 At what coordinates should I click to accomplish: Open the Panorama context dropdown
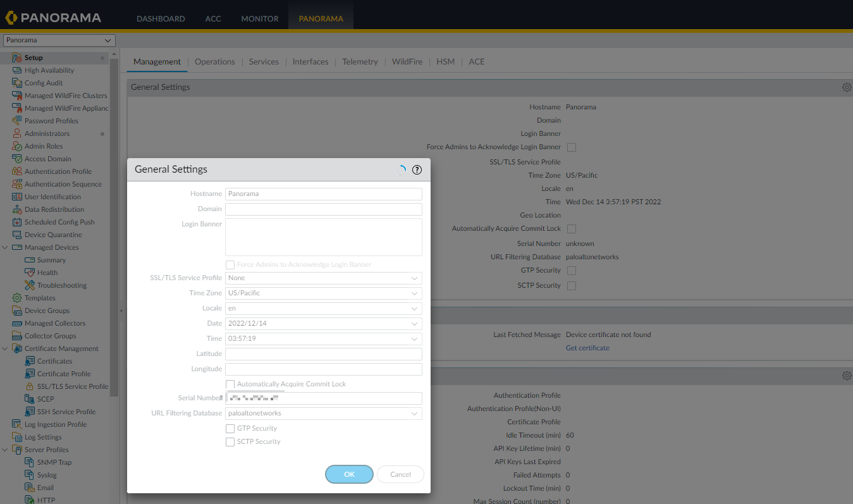tap(59, 40)
